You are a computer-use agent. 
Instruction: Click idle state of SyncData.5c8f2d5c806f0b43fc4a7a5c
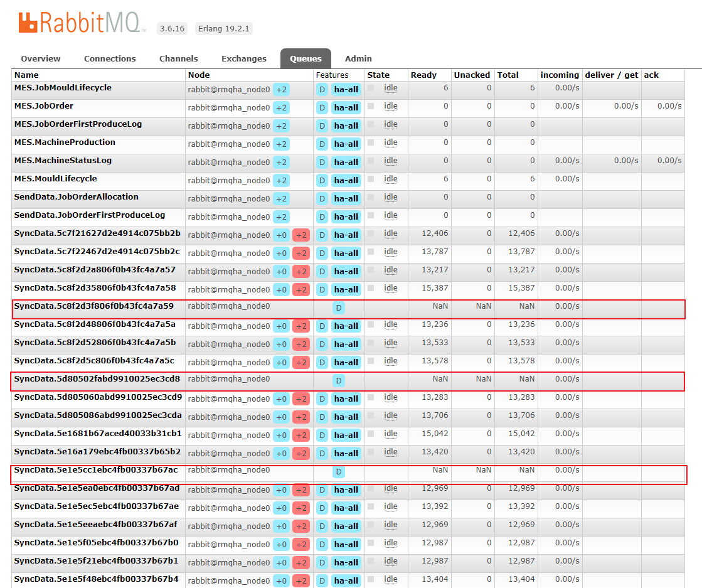(390, 361)
